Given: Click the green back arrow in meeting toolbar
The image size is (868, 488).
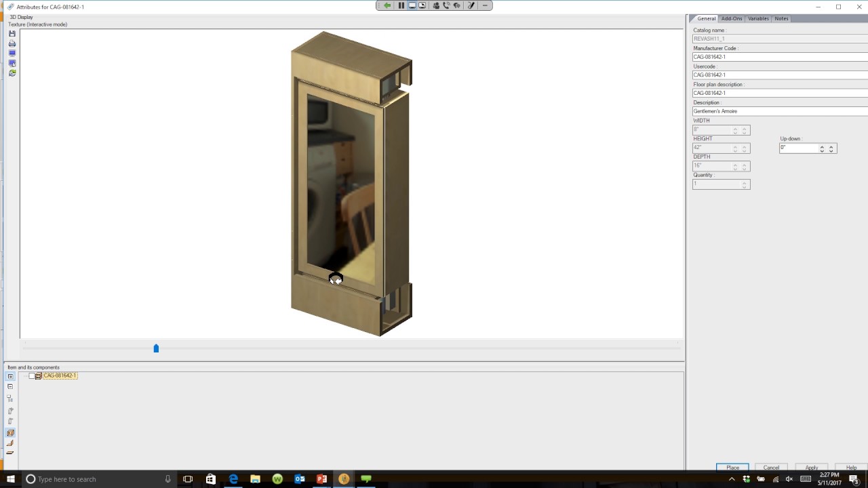Looking at the screenshot, I should coord(387,5).
